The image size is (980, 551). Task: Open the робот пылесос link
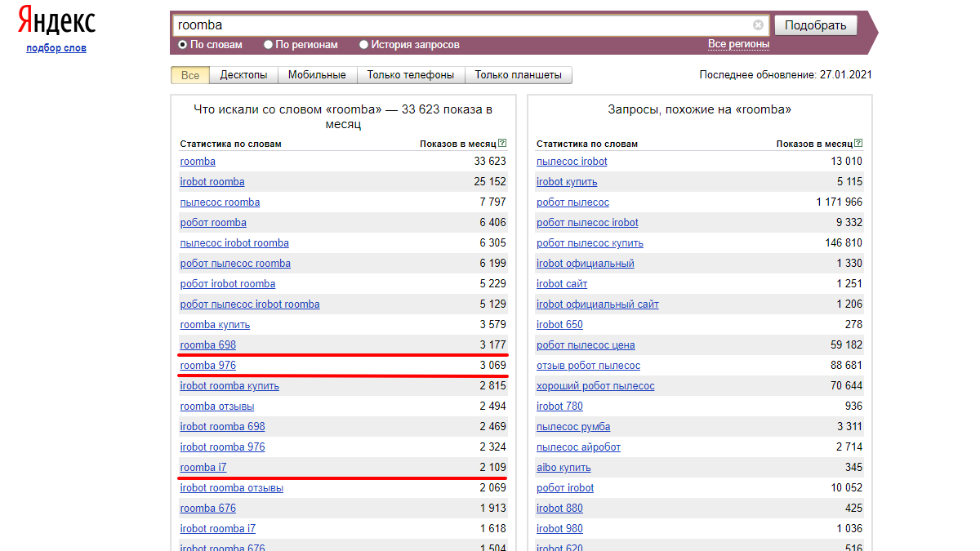click(x=572, y=202)
